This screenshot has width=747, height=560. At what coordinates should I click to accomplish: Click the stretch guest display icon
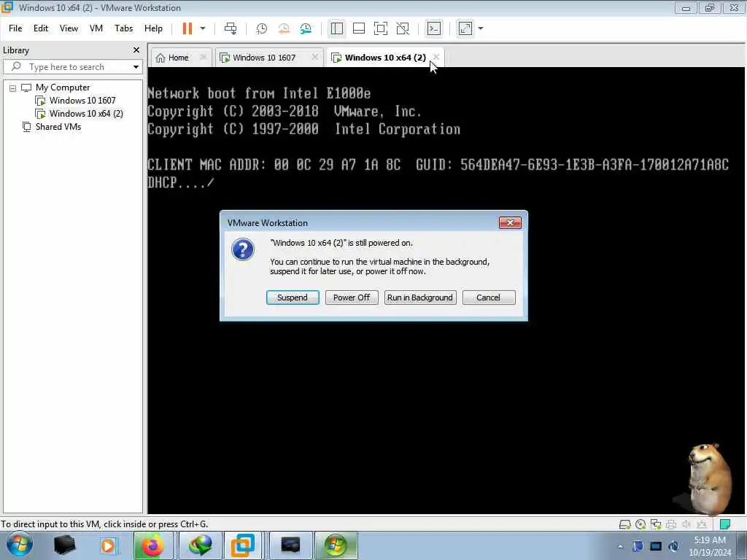click(465, 28)
